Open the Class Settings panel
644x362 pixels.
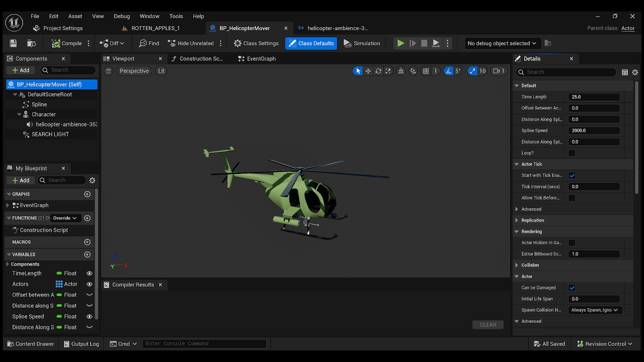click(256, 43)
